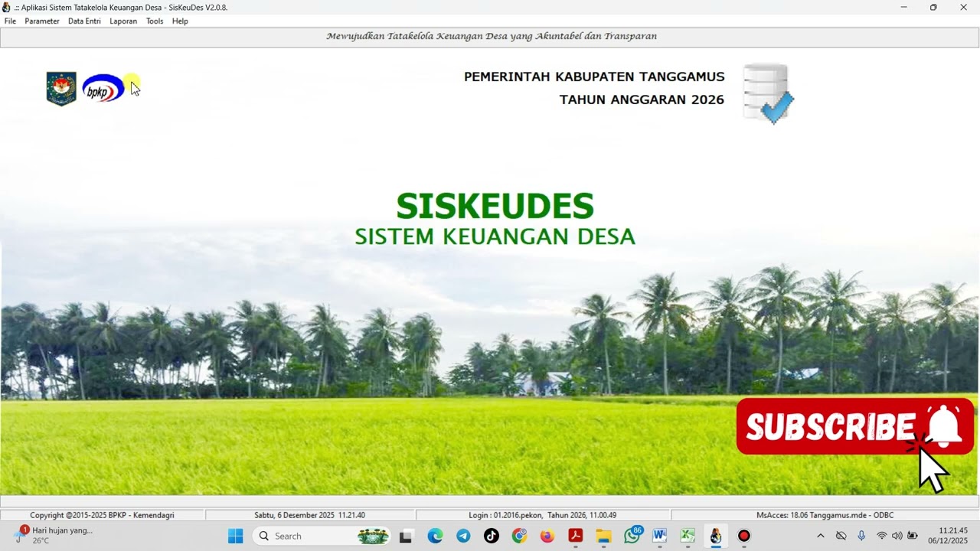
Task: Open the Windows Start menu
Action: (x=235, y=536)
